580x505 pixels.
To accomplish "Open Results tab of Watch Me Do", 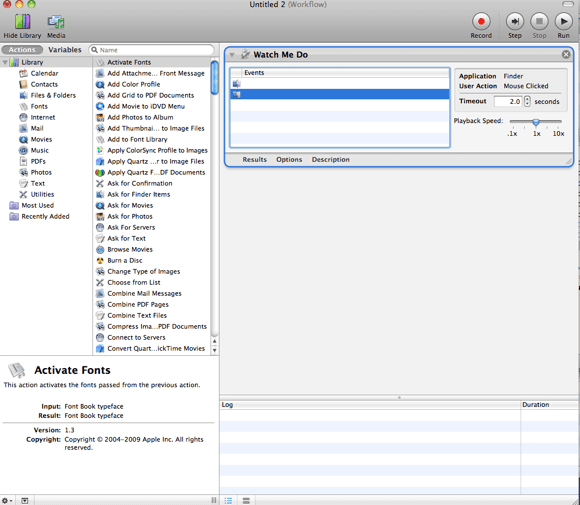I will click(254, 159).
